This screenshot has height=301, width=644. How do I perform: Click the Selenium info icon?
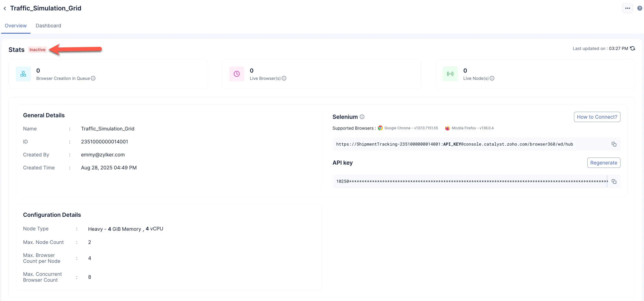click(x=362, y=117)
